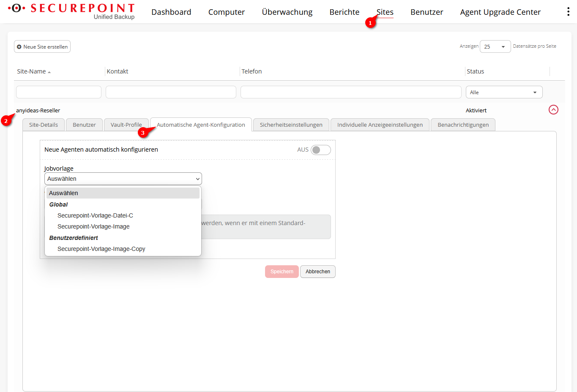This screenshot has height=392, width=577.
Task: Click Neue Site erstellen button
Action: (x=42, y=46)
